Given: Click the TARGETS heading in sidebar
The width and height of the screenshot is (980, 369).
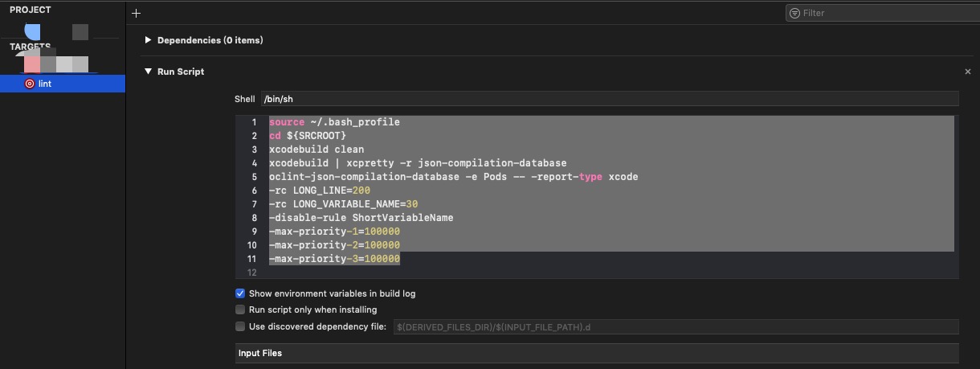Looking at the screenshot, I should coord(31,47).
